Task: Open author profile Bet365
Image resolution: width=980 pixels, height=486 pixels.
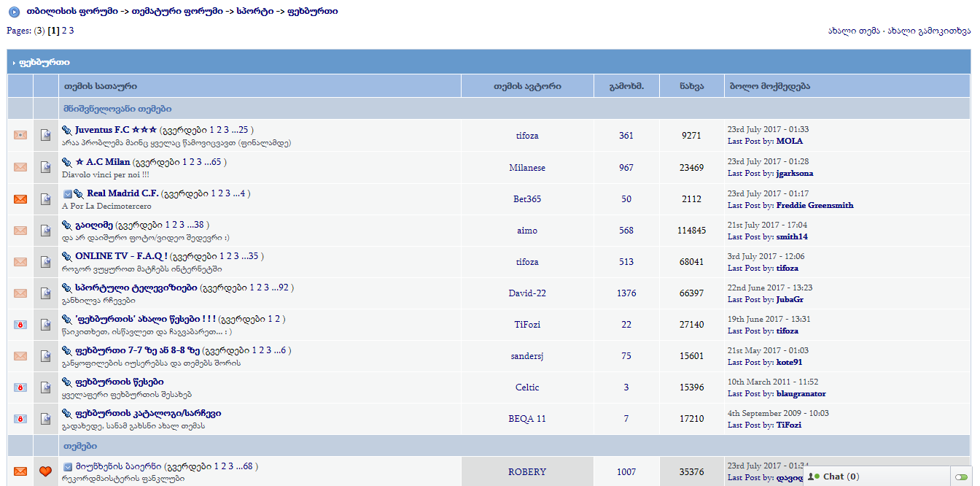Action: pyautogui.click(x=527, y=199)
